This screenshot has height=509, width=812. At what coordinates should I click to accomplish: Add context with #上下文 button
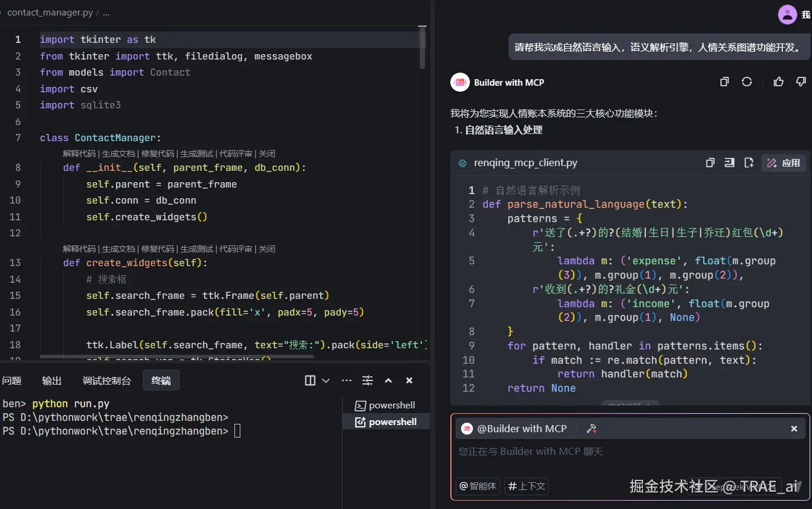coord(527,486)
